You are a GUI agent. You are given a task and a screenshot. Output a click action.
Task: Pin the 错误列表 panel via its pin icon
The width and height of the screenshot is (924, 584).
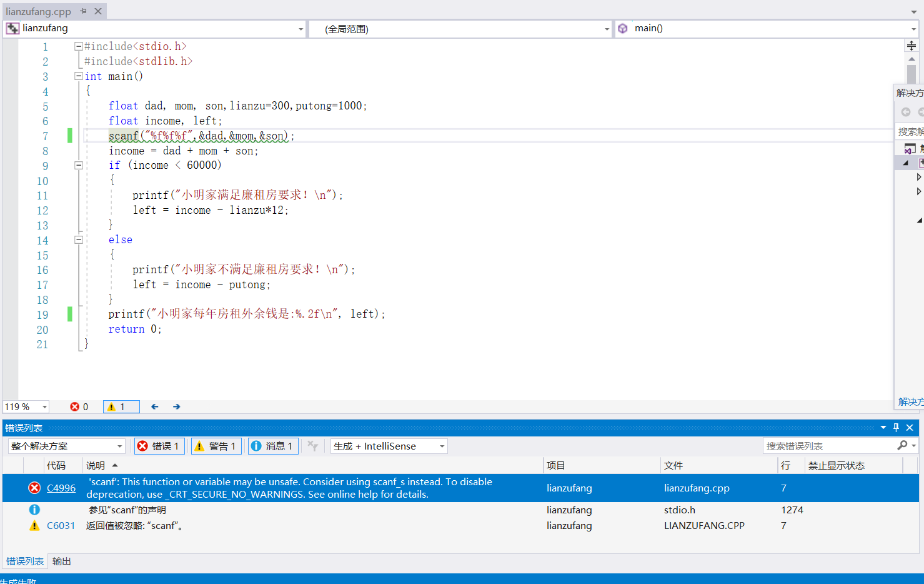click(x=896, y=428)
